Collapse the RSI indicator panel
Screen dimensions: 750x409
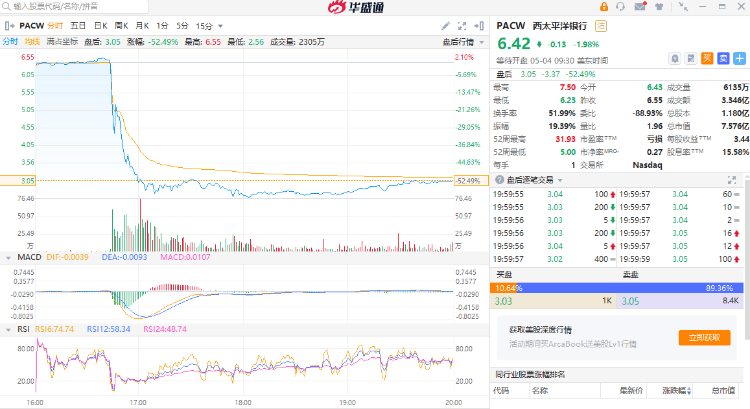click(x=8, y=330)
